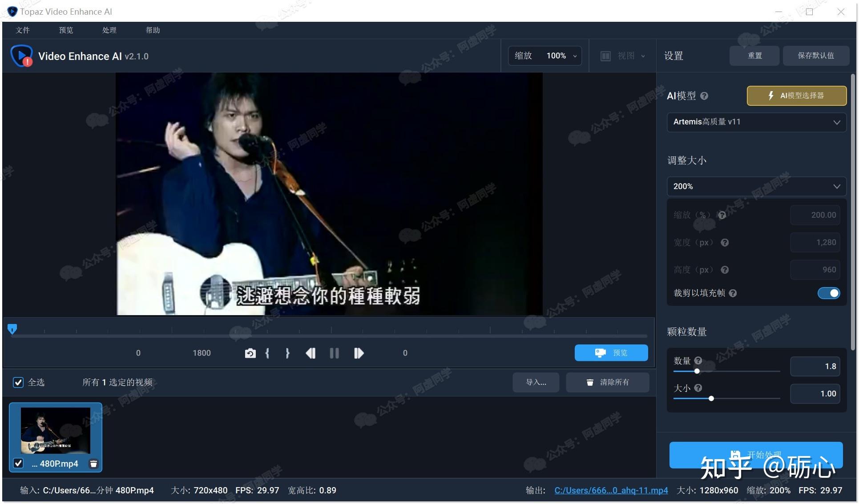Open the 缩放 100% zoom dropdown
Image resolution: width=859 pixels, height=504 pixels.
pyautogui.click(x=545, y=56)
